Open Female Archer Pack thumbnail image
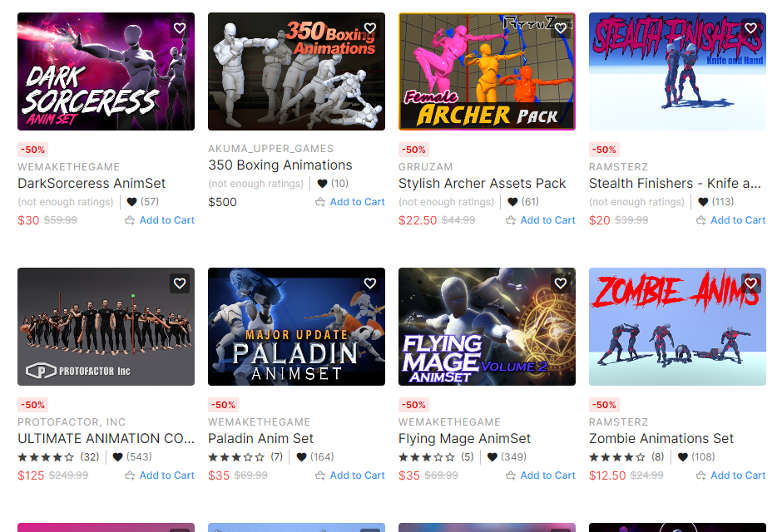782x532 pixels. pyautogui.click(x=487, y=71)
